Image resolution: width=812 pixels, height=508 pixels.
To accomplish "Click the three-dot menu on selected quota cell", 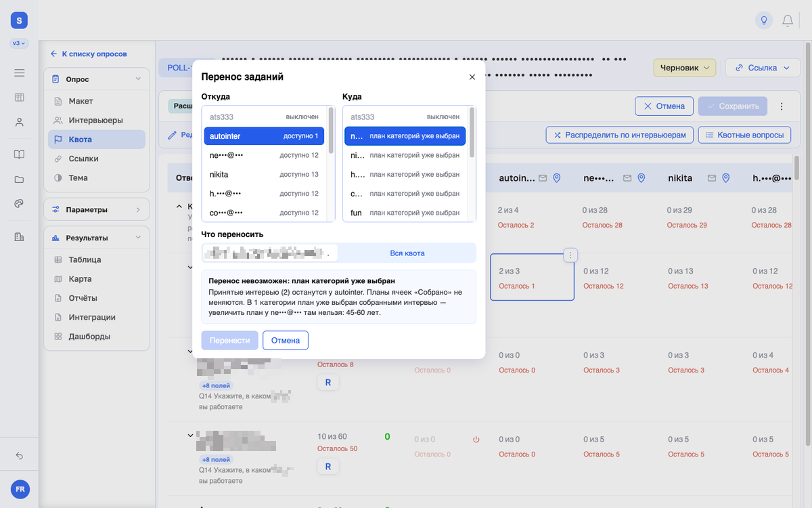I will point(570,255).
